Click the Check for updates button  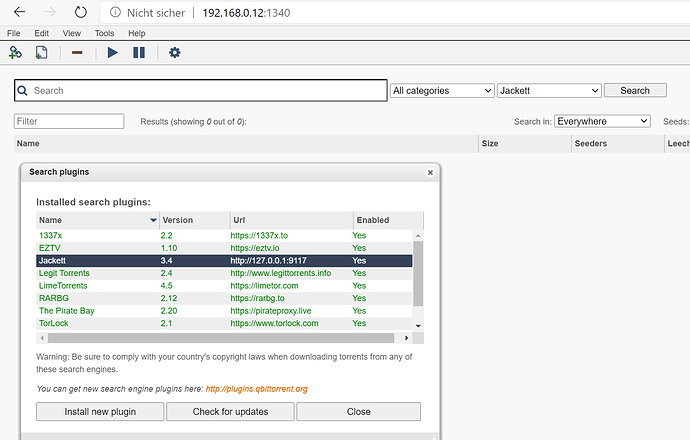click(229, 411)
